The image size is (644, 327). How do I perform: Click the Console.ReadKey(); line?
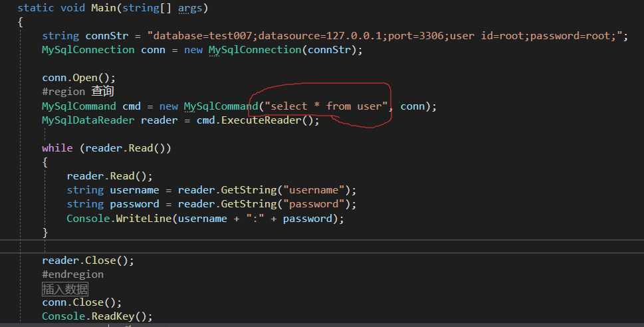(x=97, y=316)
